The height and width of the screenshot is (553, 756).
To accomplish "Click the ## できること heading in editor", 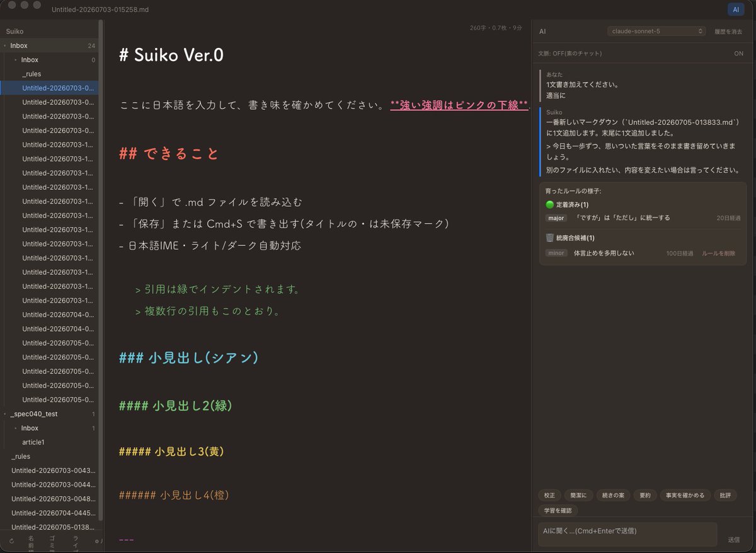I will coord(169,153).
